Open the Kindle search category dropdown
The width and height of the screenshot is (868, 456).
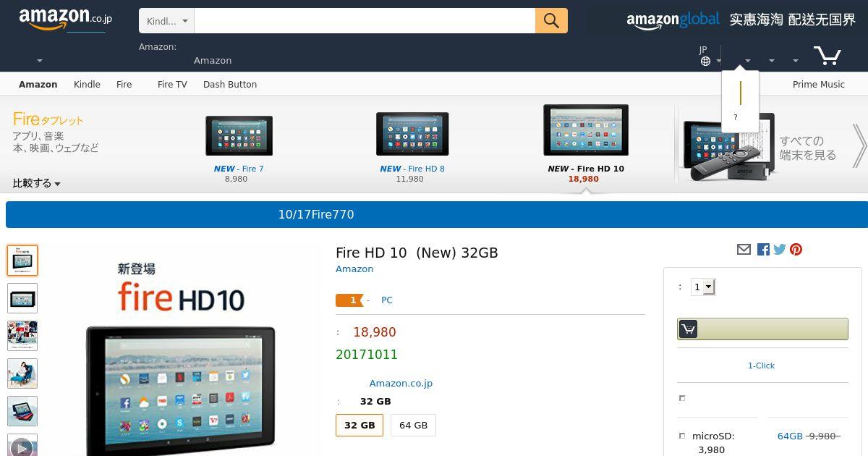[x=166, y=21]
